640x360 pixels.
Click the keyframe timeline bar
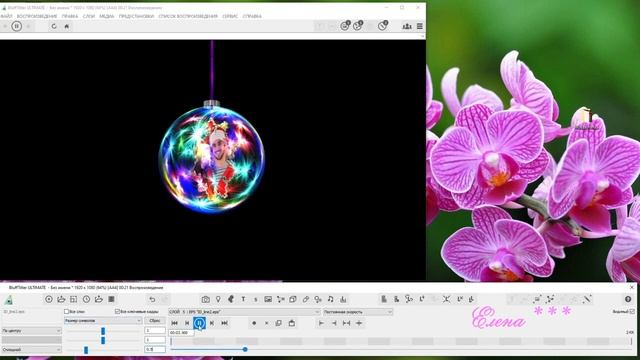click(x=401, y=341)
